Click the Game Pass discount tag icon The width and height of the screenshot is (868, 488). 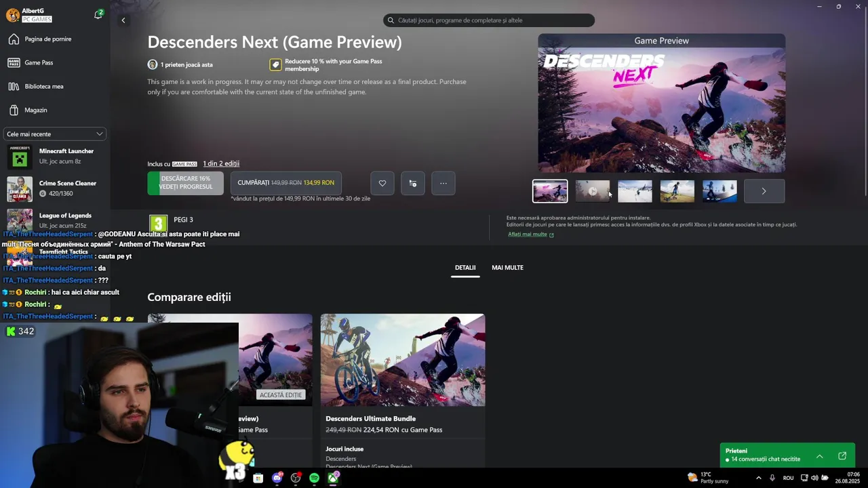tap(275, 64)
